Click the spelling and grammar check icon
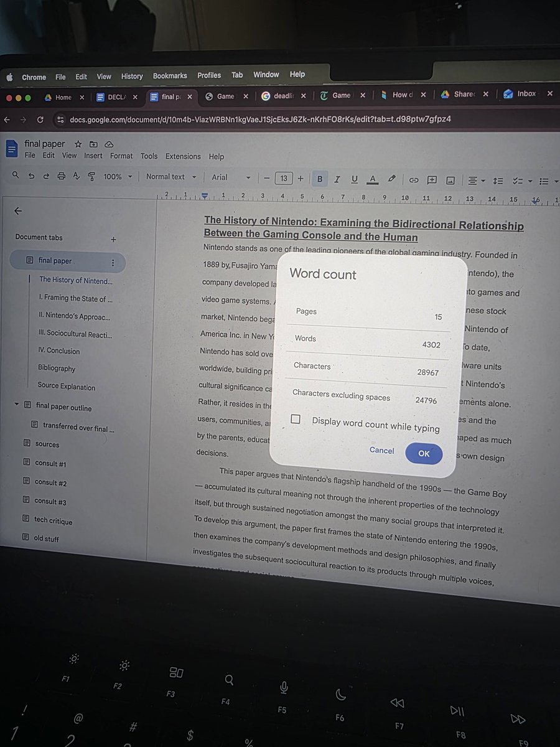560x747 pixels. coord(77,176)
